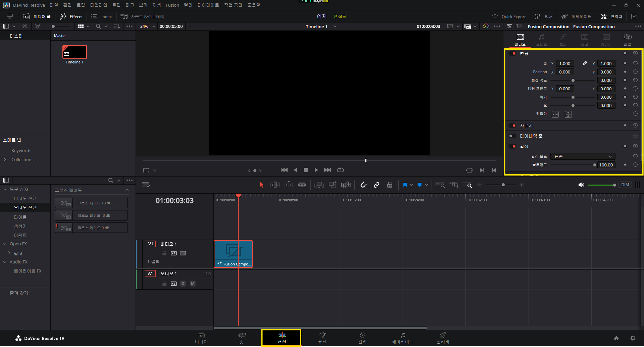644x347 pixels.
Task: Adjust the Rotation angle slider
Action: tap(573, 80)
